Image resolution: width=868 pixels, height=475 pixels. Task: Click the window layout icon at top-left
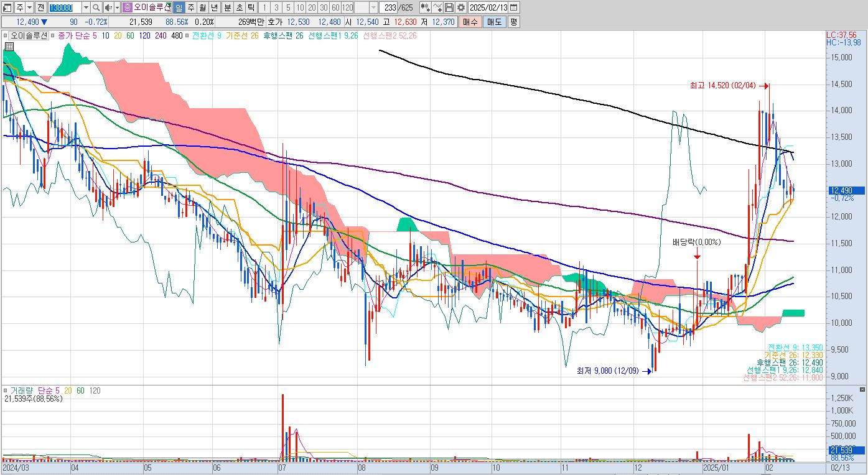point(7,7)
